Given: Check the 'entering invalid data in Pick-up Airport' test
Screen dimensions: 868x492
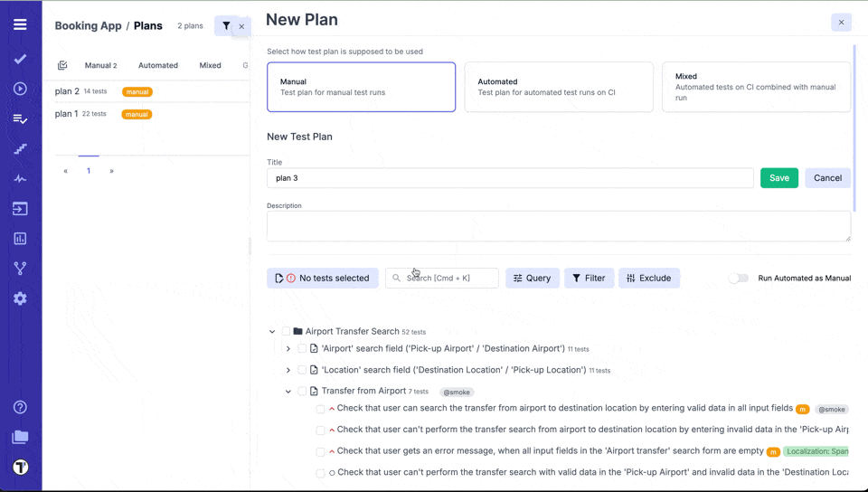Looking at the screenshot, I should click(320, 430).
